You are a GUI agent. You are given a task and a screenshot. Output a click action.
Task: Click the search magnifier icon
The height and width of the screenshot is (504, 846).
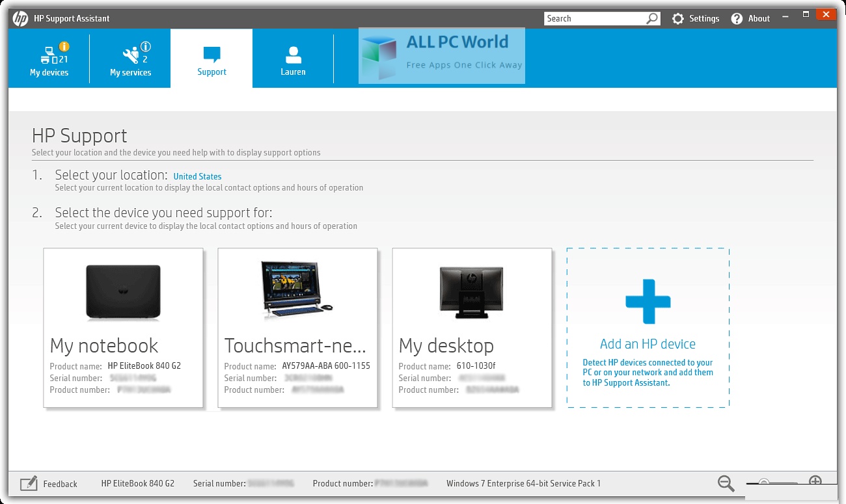[x=652, y=19]
